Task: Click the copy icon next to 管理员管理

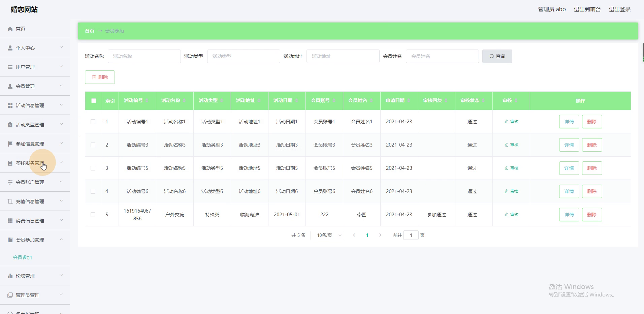Action: [x=10, y=295]
